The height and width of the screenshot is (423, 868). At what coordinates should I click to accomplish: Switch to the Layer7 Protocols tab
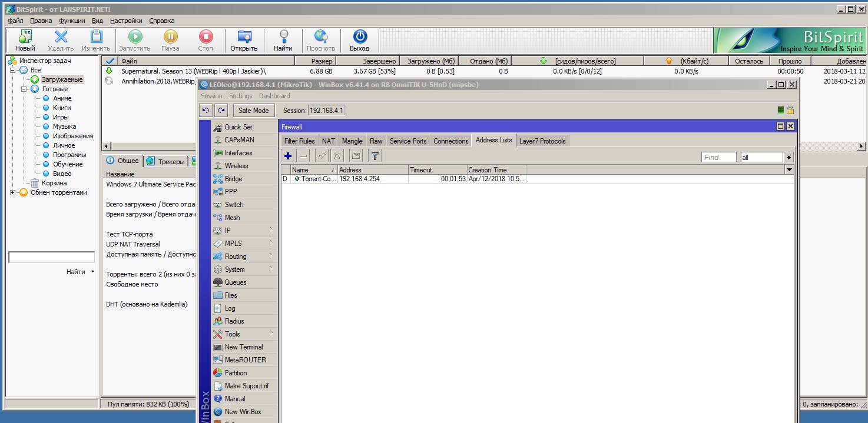pyautogui.click(x=542, y=141)
